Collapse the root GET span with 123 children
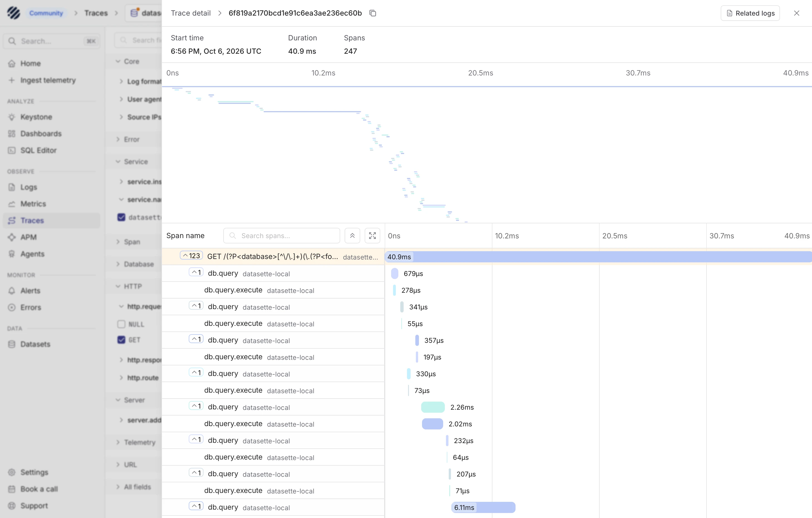Screen dimensions: 812x518 tap(191, 256)
